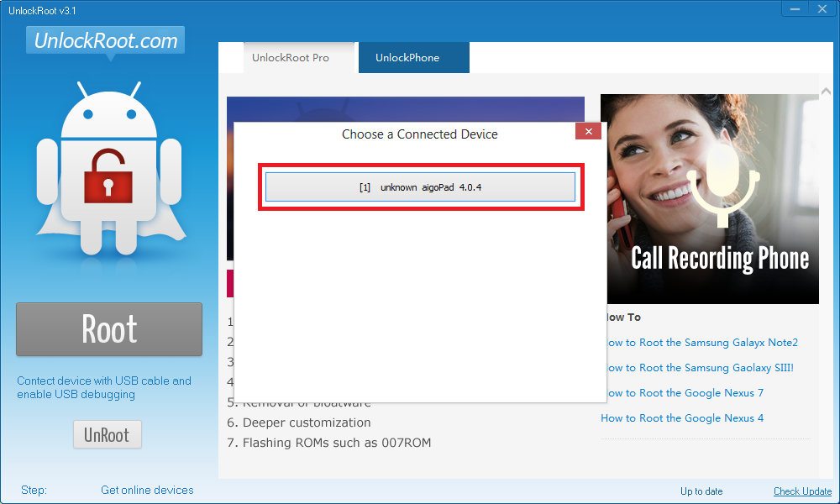840x504 pixels.
Task: Close the Choose a Connected Device dialog
Action: [x=588, y=131]
